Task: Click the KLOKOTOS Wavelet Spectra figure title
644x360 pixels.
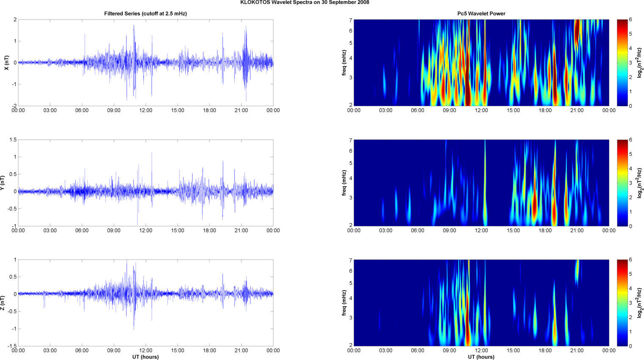Action: pos(305,3)
